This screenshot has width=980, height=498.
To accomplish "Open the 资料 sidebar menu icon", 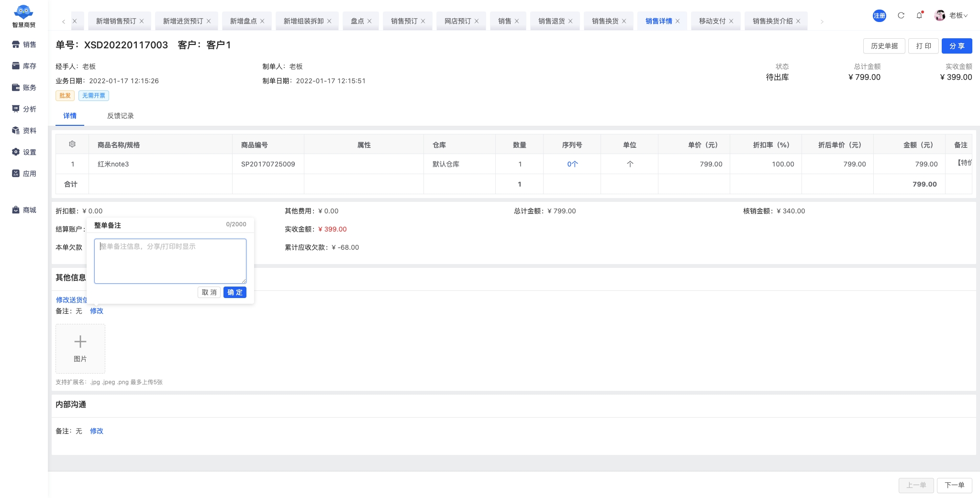I will [16, 131].
